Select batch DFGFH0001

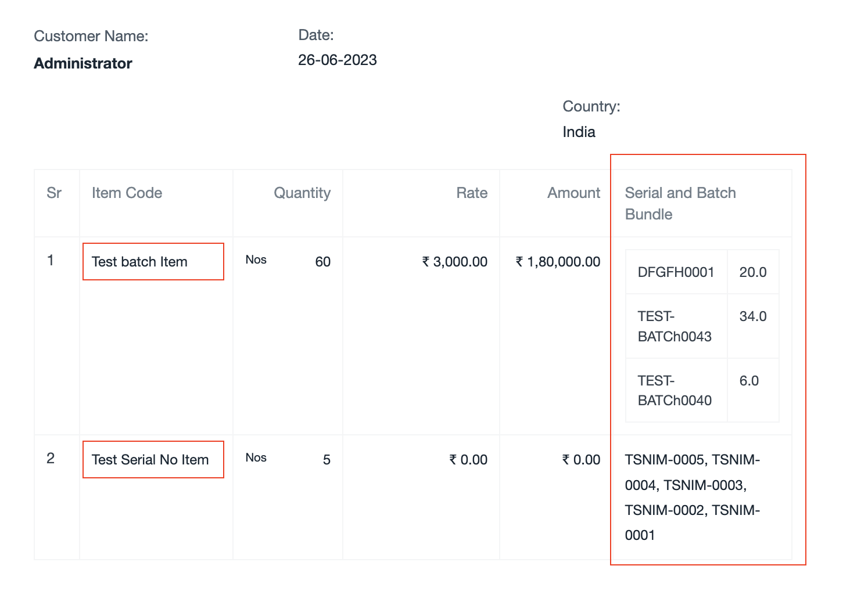pyautogui.click(x=676, y=272)
